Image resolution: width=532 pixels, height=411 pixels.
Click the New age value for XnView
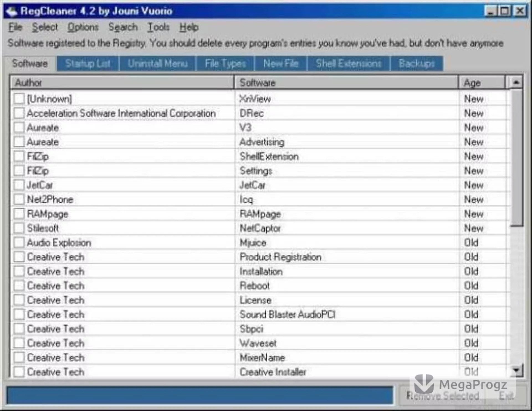pyautogui.click(x=474, y=99)
